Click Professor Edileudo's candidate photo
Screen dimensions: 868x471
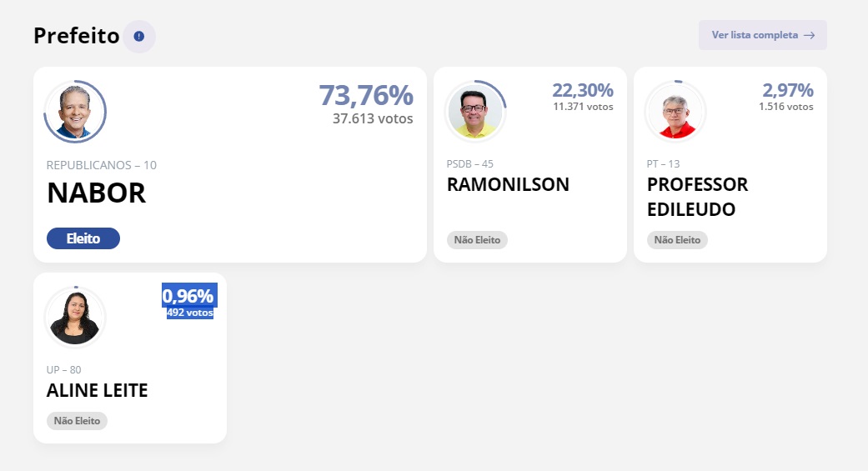(675, 112)
